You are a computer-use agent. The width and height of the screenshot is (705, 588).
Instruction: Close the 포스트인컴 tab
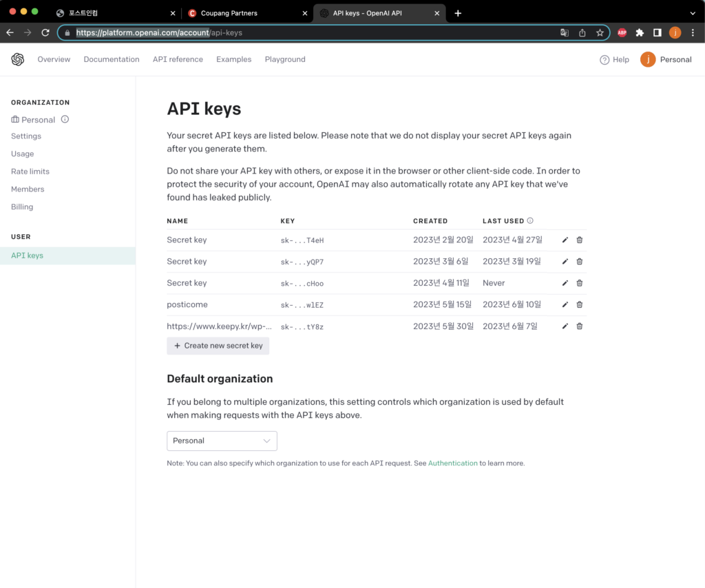pyautogui.click(x=173, y=14)
